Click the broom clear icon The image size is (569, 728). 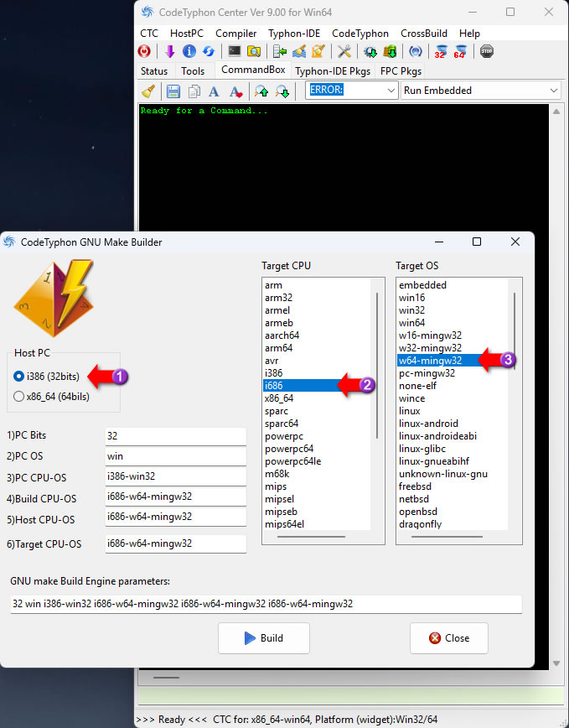click(148, 91)
